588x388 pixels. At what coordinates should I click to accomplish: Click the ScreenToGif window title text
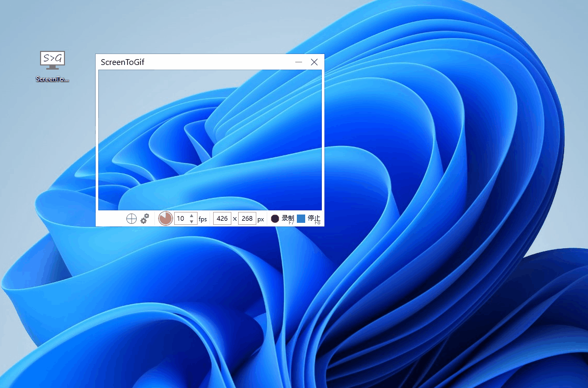(123, 62)
